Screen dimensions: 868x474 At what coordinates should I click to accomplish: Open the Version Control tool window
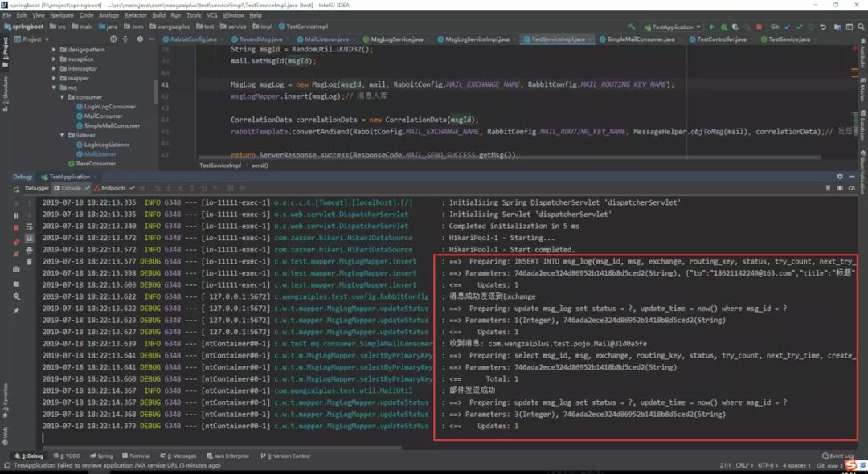288,456
